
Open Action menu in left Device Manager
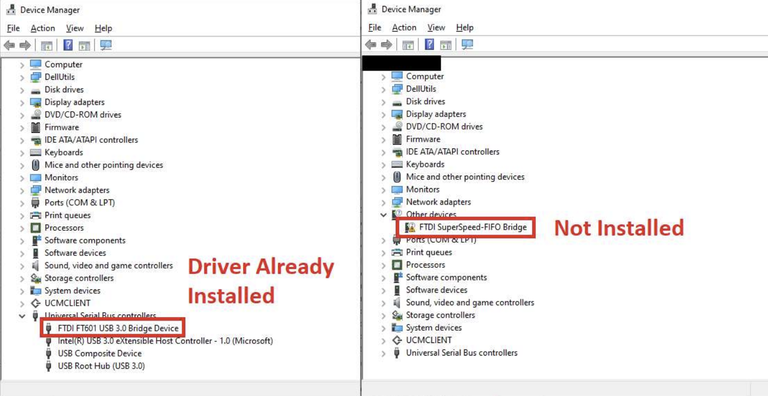click(43, 28)
